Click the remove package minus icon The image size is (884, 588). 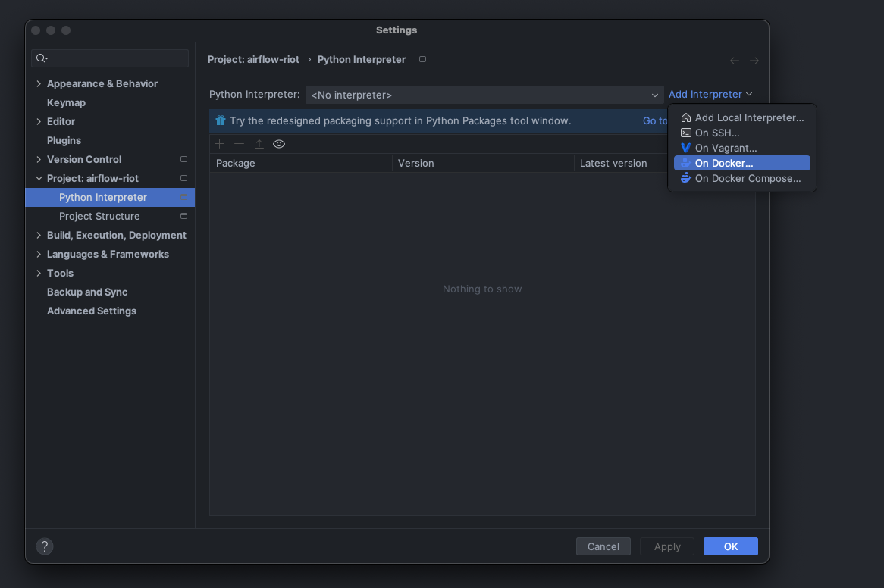tap(239, 143)
